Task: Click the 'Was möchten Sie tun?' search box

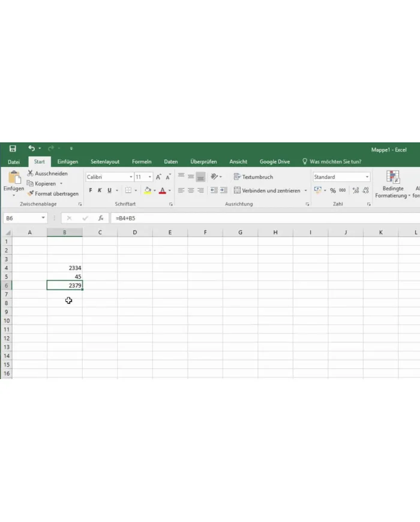Action: [x=332, y=162]
